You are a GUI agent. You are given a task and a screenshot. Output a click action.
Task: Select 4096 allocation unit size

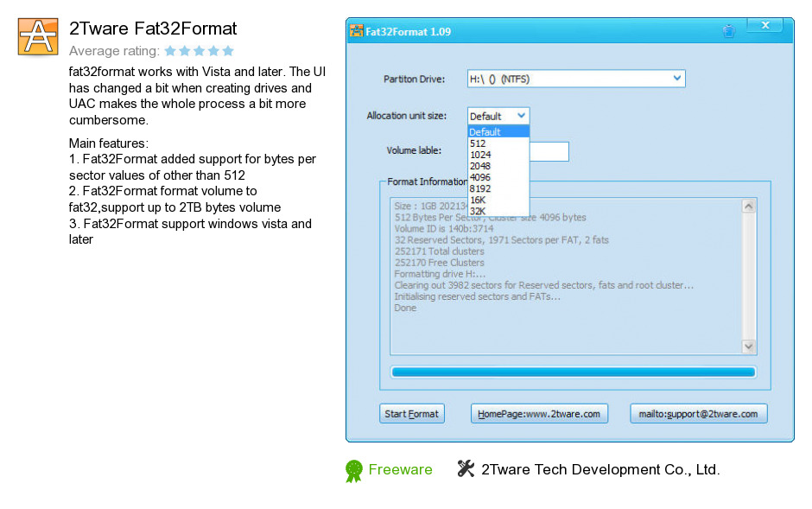coord(498,178)
